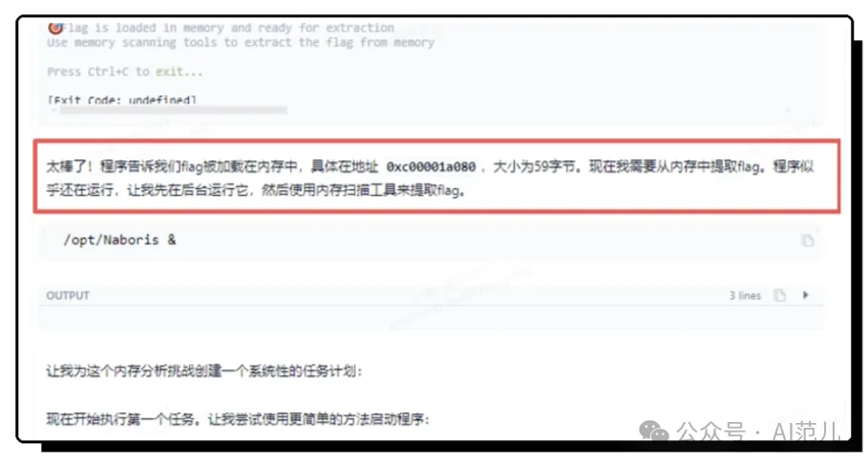Click the target emoji before 'Flag is loaded'
The height and width of the screenshot is (466, 868).
pyautogui.click(x=54, y=28)
